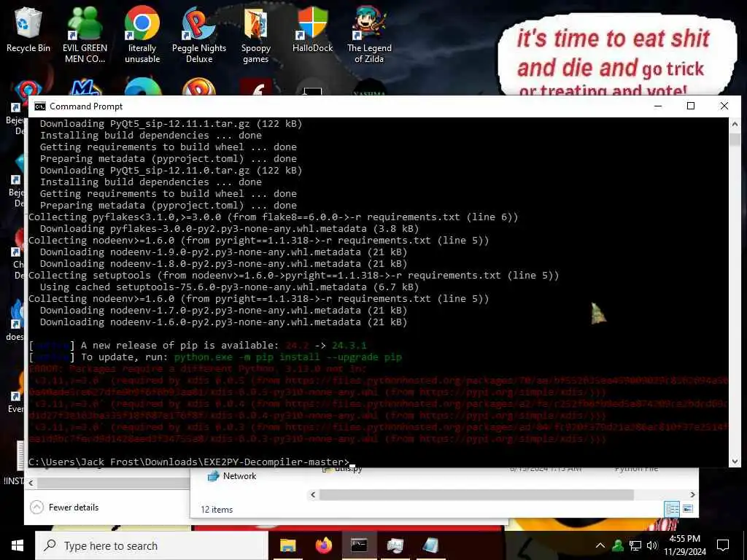Click the green person tray icon

pyautogui.click(x=618, y=545)
